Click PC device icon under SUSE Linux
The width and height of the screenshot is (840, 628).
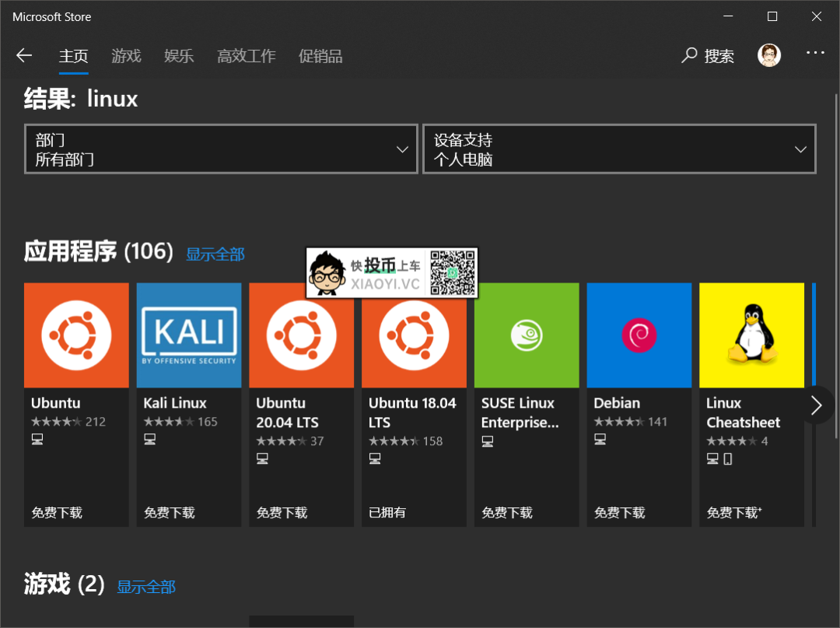[487, 441]
